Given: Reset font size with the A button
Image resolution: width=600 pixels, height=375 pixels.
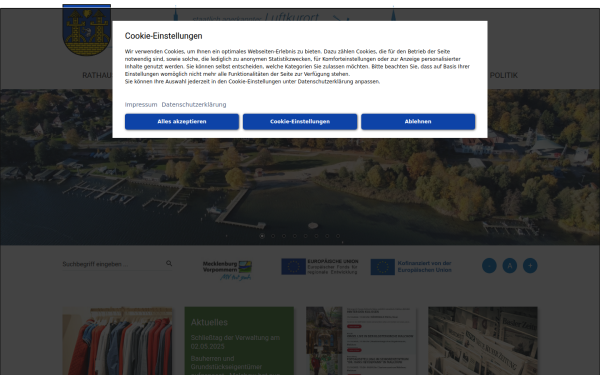Looking at the screenshot, I should (510, 266).
